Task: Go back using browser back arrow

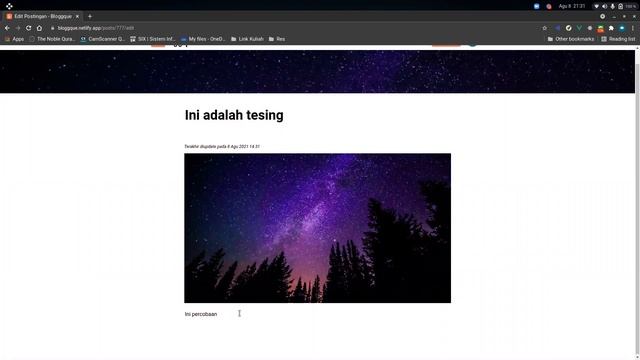Action: click(x=7, y=28)
